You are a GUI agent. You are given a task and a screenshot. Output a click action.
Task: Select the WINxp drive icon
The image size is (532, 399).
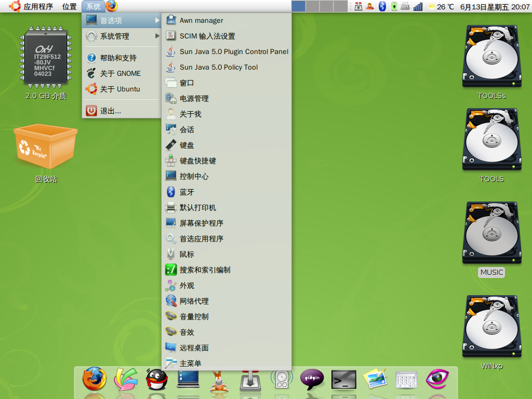[491, 332]
